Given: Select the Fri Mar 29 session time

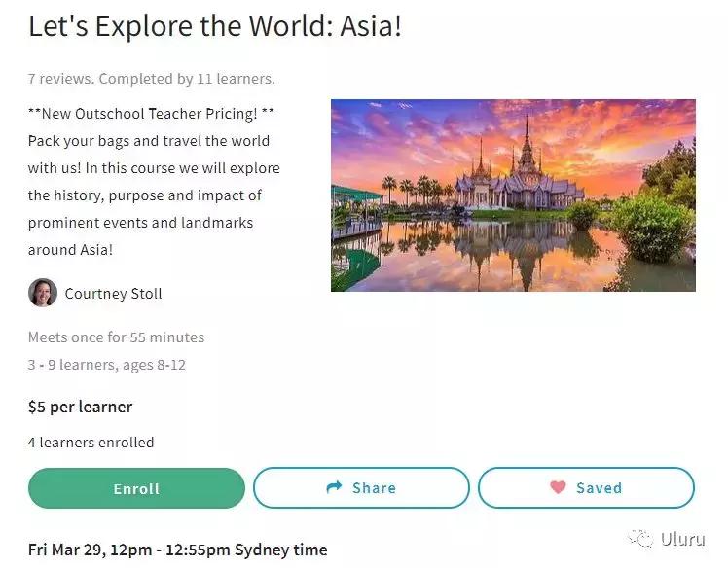Looking at the screenshot, I should point(177,550).
